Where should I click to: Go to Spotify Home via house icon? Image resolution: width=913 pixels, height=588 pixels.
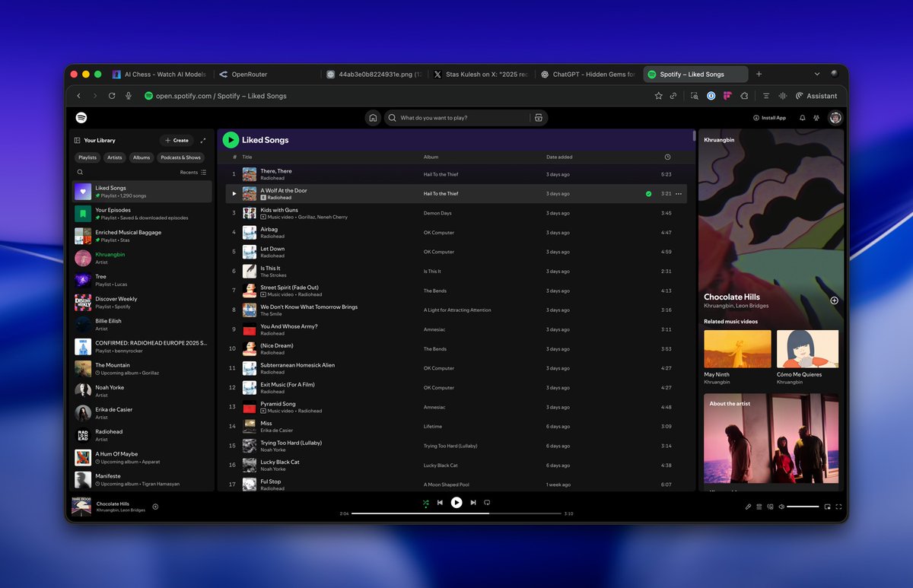pos(373,118)
